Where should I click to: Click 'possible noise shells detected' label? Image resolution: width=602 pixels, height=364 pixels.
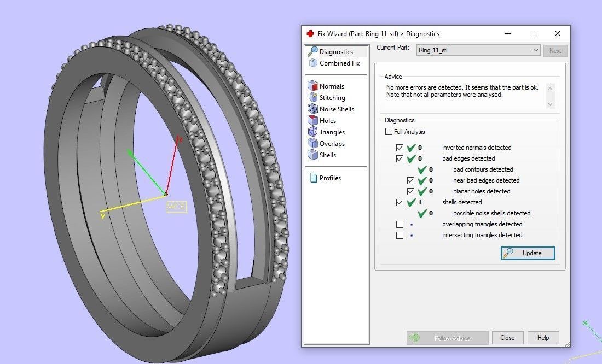[x=492, y=213]
